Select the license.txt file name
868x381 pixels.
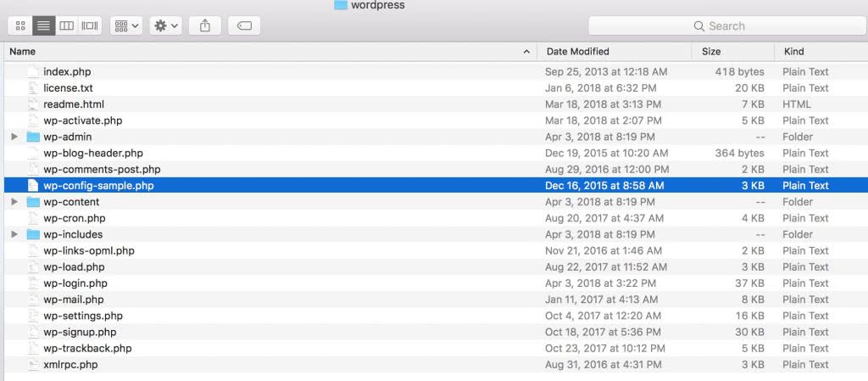[68, 88]
